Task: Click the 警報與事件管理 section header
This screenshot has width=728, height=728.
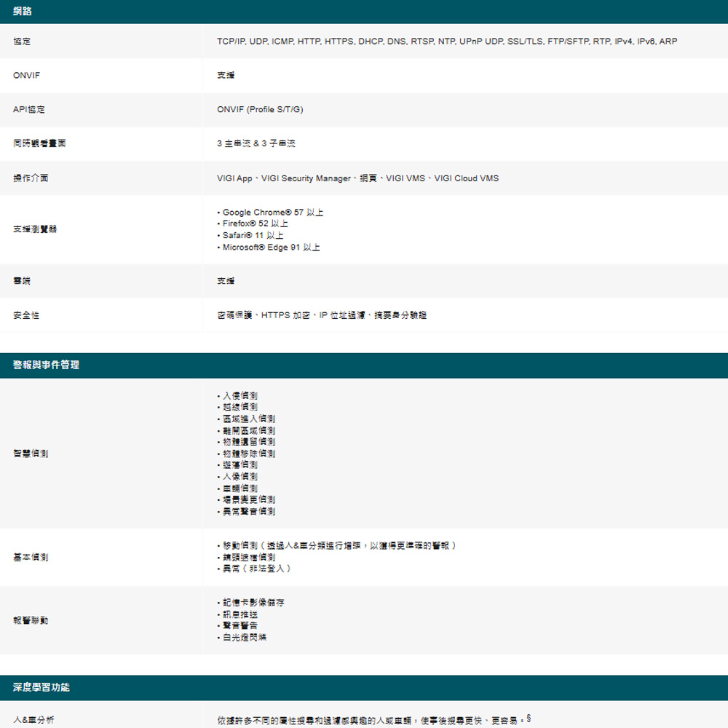Action: pos(47,365)
